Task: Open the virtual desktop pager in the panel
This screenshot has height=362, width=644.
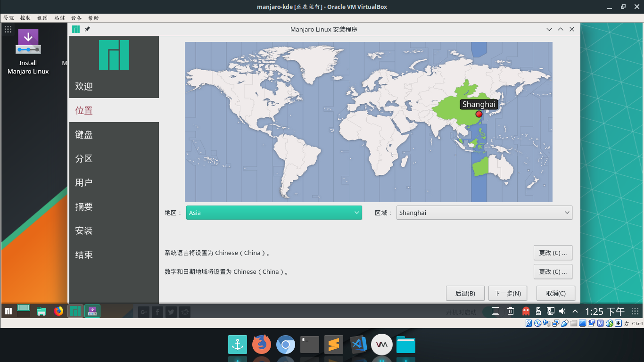Action: tap(24, 311)
